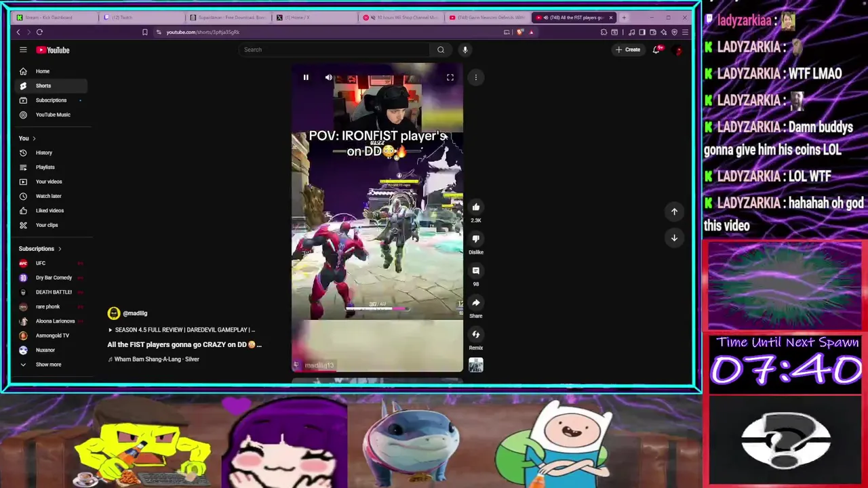Go to the next Short down arrow
Image resolution: width=868 pixels, height=488 pixels.
[x=674, y=238]
